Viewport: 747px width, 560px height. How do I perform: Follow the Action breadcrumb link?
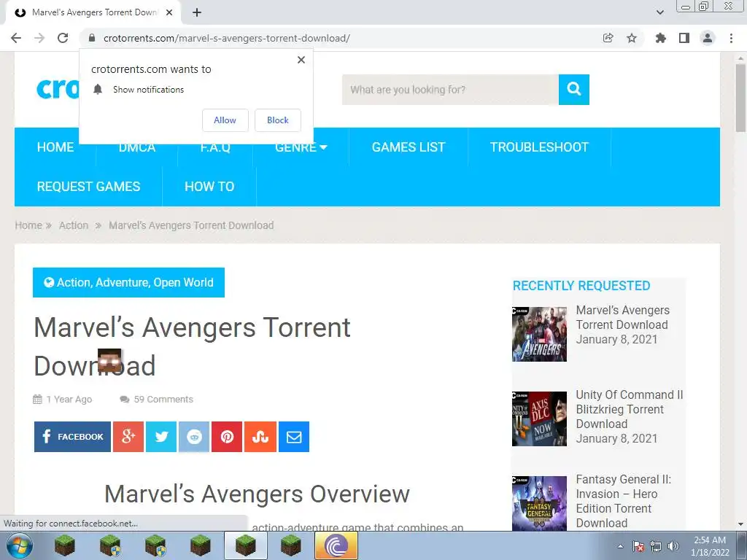74,225
